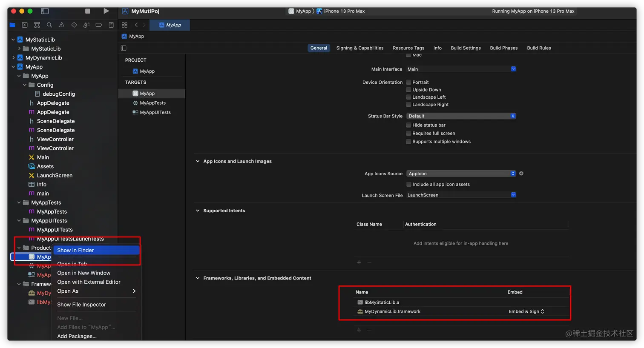This screenshot has width=644, height=348.
Task: Switch to source control navigator
Action: pos(25,25)
